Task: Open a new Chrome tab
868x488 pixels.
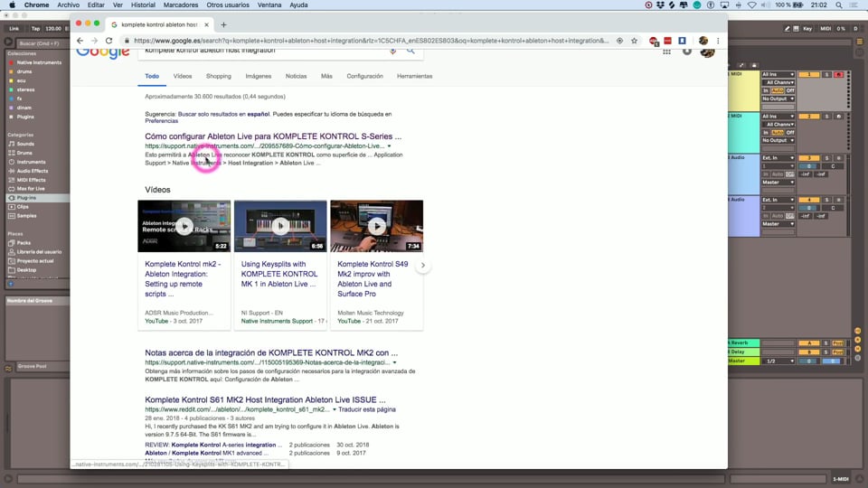Action: point(223,24)
